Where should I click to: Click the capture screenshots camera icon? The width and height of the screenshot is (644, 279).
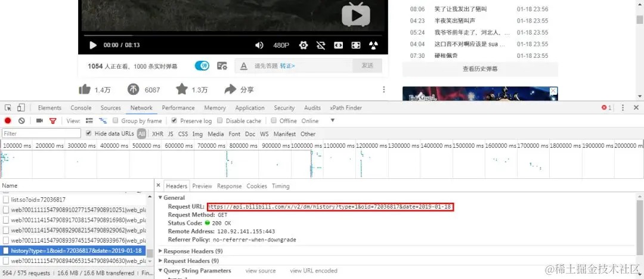pyautogui.click(x=39, y=121)
